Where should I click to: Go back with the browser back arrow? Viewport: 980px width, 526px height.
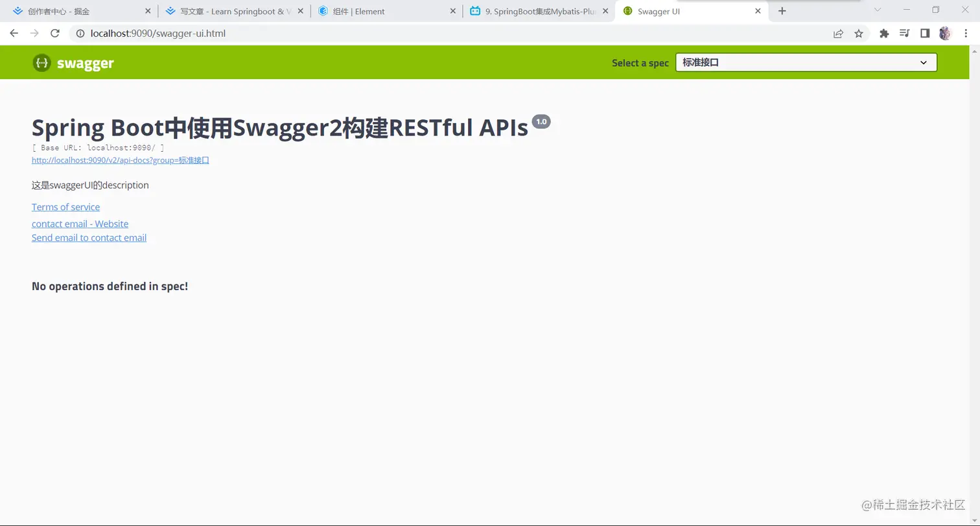[x=14, y=33]
